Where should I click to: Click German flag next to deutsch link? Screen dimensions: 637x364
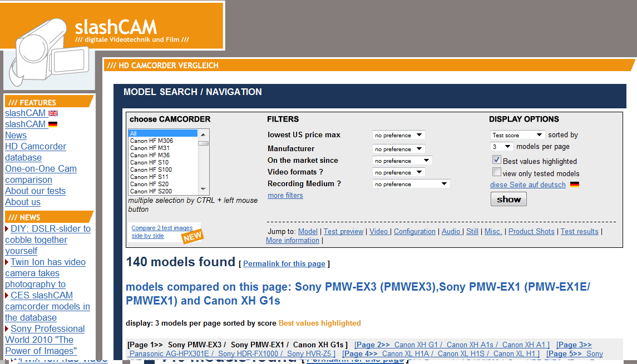(x=575, y=185)
